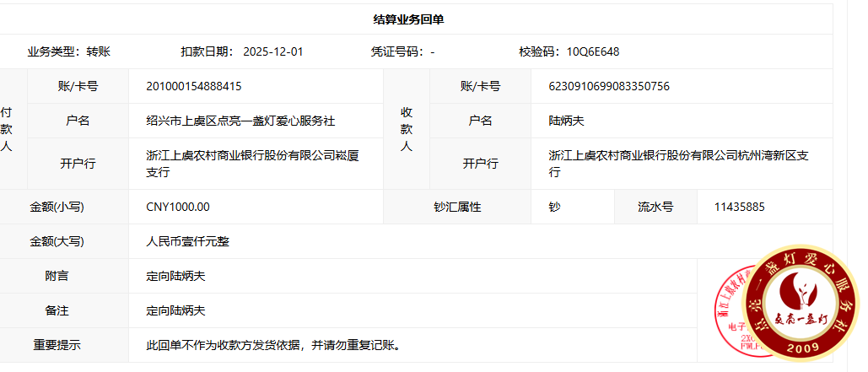Click the payer 户名 label
Viewport: 868px width, 372px height.
pyautogui.click(x=78, y=121)
